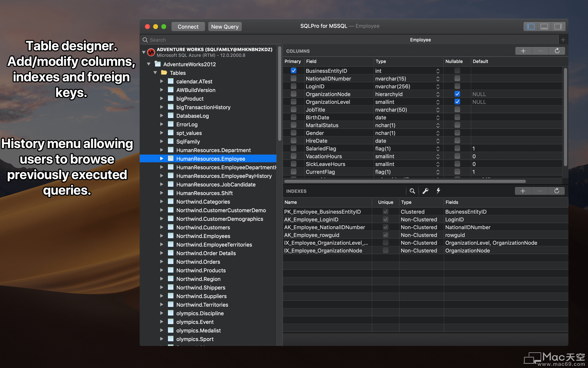Expand HumanResources.Department table node
Screen dimensions: 588x368
(x=162, y=150)
